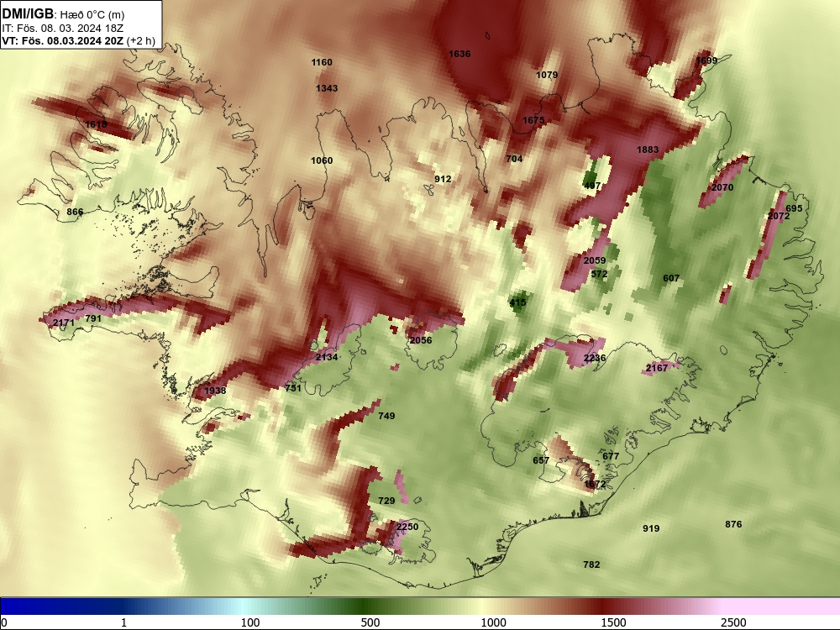Select the 500 tick on the color scale
Image resolution: width=840 pixels, height=630 pixels.
(370, 622)
